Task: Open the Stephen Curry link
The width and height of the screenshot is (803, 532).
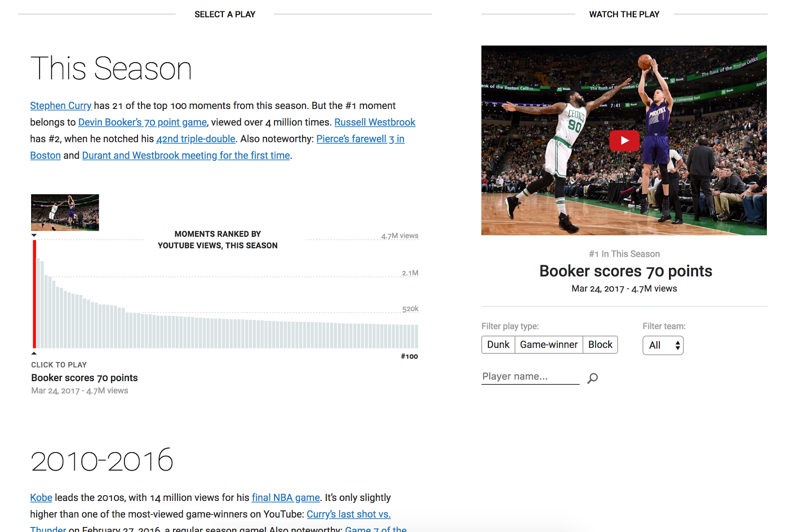Action: pos(61,106)
